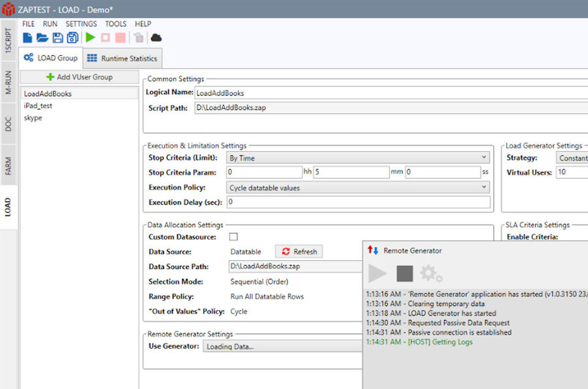Click the Add VUser Group button
Image resolution: width=588 pixels, height=389 pixels.
(79, 77)
